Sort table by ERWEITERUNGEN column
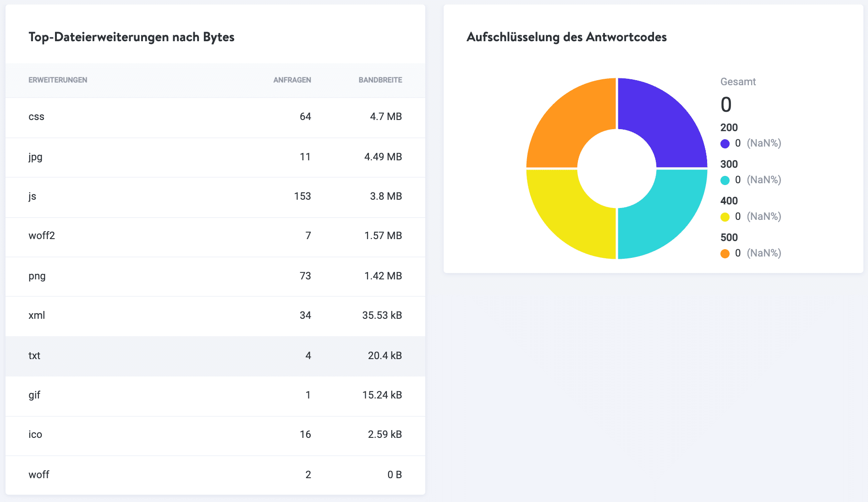The width and height of the screenshot is (868, 502). tap(58, 80)
